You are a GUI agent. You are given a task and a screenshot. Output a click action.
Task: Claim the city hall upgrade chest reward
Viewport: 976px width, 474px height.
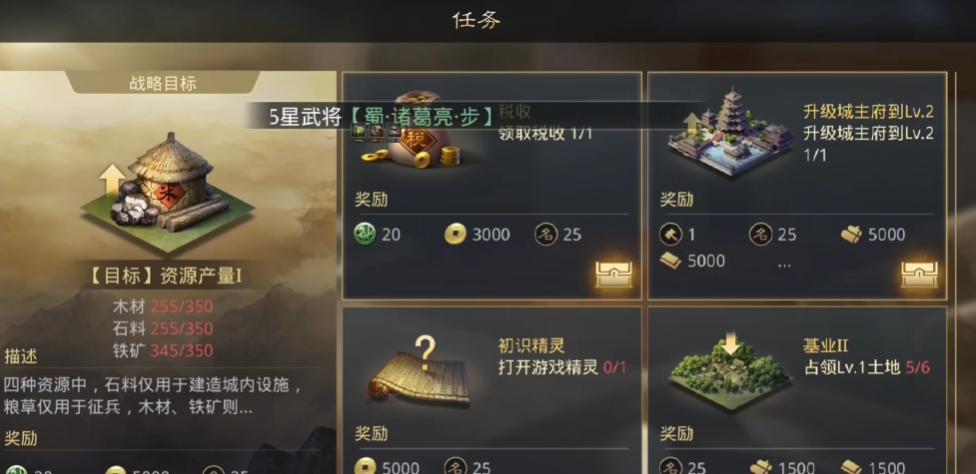pyautogui.click(x=919, y=274)
